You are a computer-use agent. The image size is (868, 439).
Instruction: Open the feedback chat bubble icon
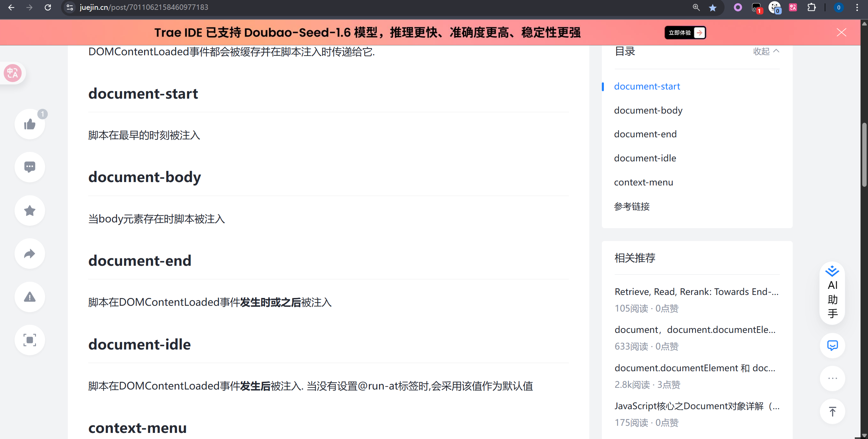click(832, 345)
